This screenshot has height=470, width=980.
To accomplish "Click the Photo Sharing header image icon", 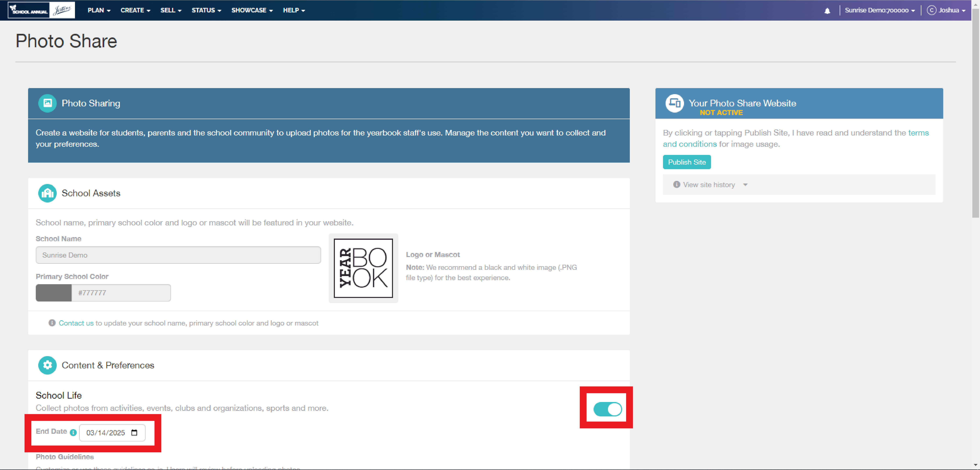I will click(48, 103).
